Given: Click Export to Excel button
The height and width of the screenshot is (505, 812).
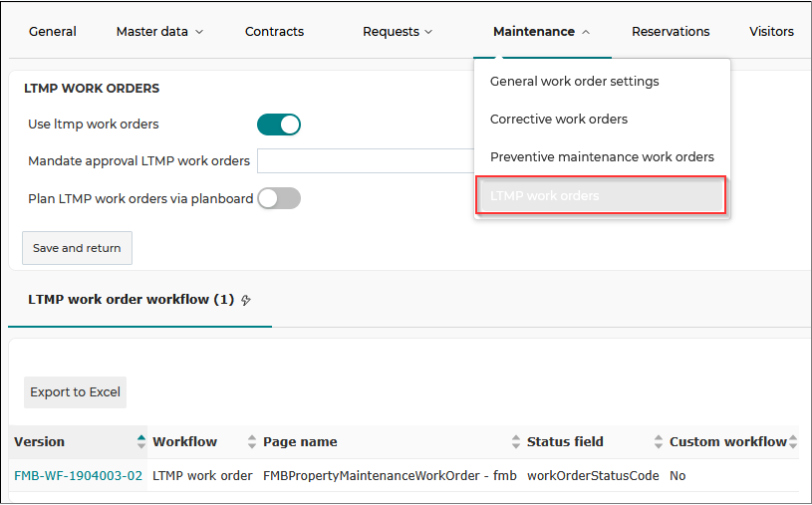Looking at the screenshot, I should [x=75, y=392].
